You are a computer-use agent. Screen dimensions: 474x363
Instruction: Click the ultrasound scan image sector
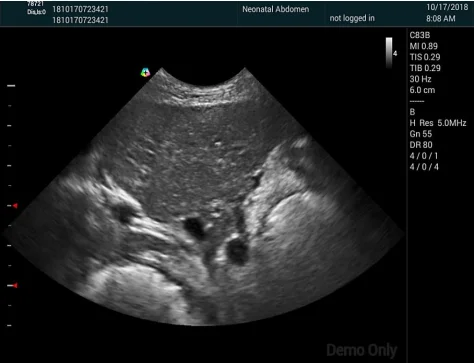(203, 197)
